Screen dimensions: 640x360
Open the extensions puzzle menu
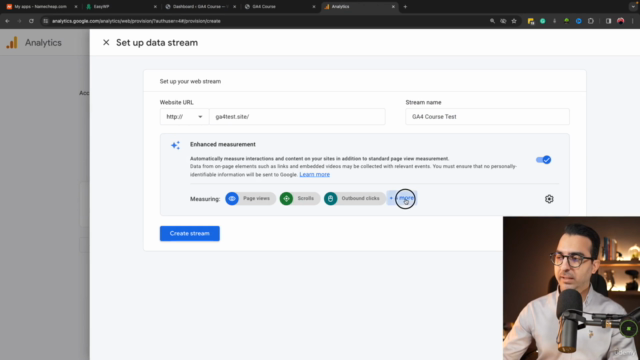[591, 21]
